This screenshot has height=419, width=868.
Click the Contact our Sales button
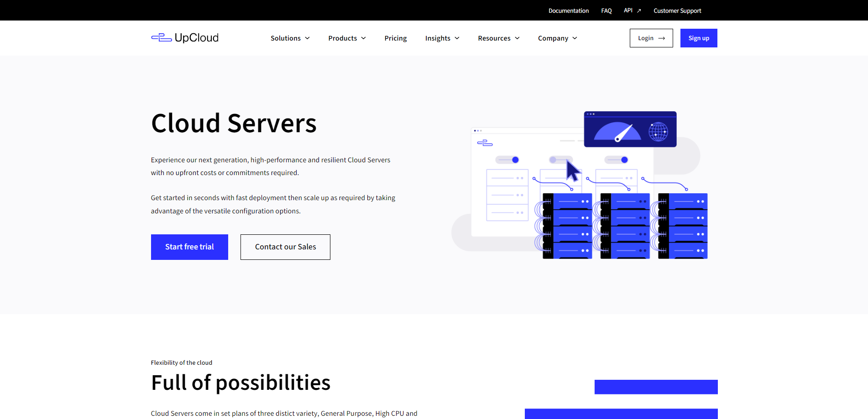tap(285, 247)
